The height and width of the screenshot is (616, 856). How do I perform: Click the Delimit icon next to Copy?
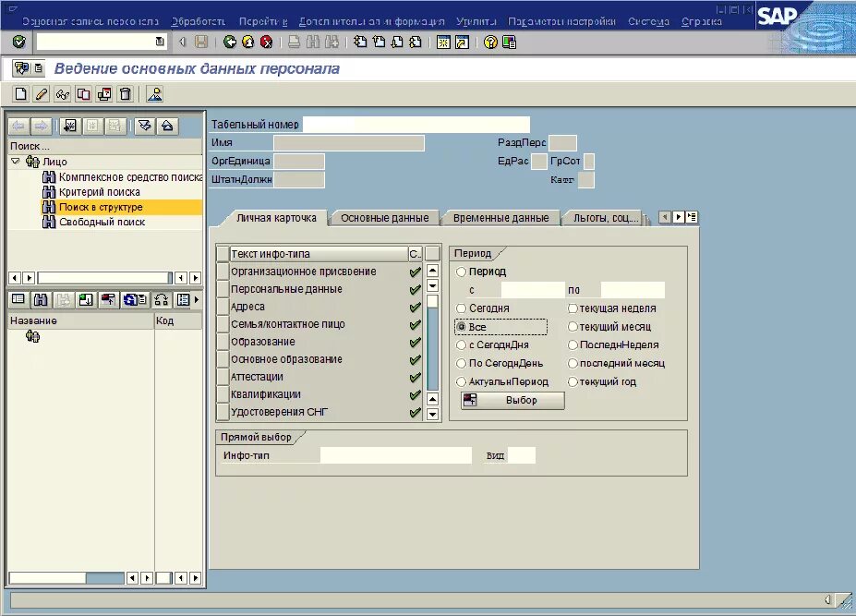coord(103,94)
